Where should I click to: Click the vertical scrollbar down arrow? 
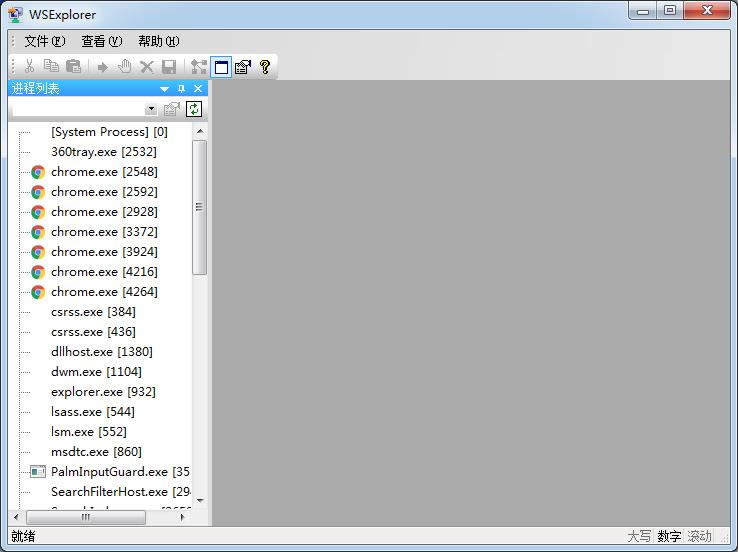[x=200, y=500]
